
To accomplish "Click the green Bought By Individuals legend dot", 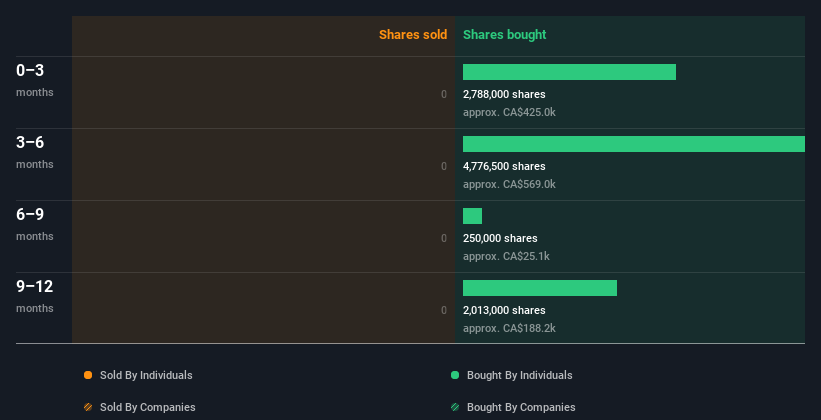I will pyautogui.click(x=455, y=375).
